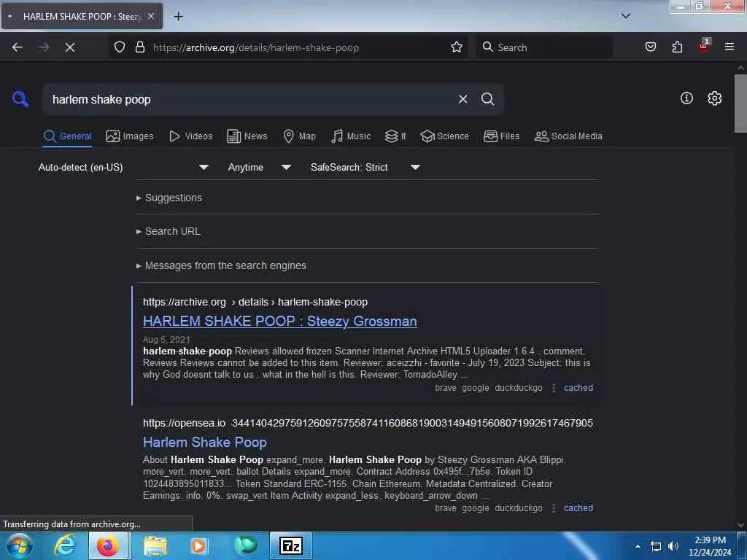Click the Firefox toolbar Search box
Image resolution: width=747 pixels, height=560 pixels.
[544, 47]
